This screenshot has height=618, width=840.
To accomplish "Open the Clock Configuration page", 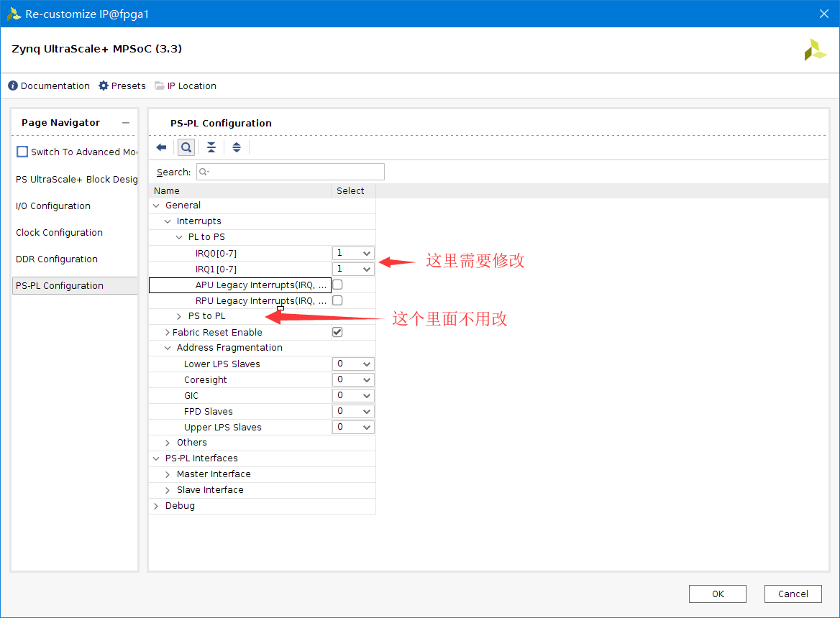I will (x=59, y=232).
